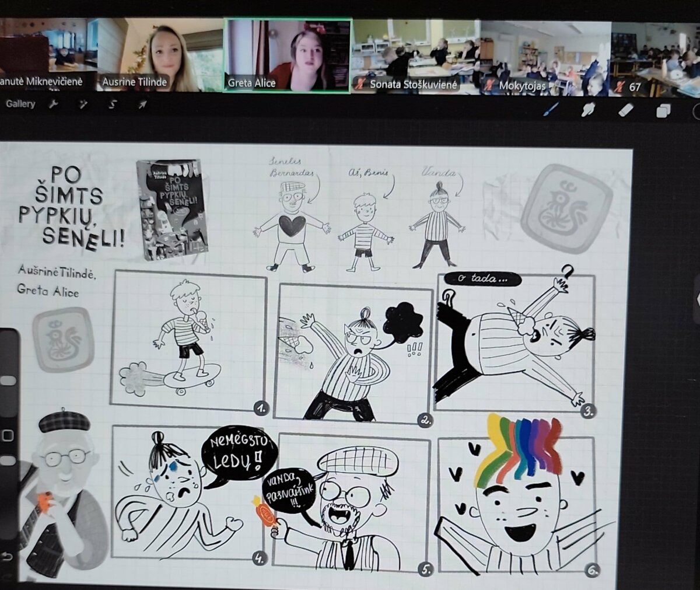
Task: Activate the Transform arrow tool
Action: pyautogui.click(x=142, y=104)
